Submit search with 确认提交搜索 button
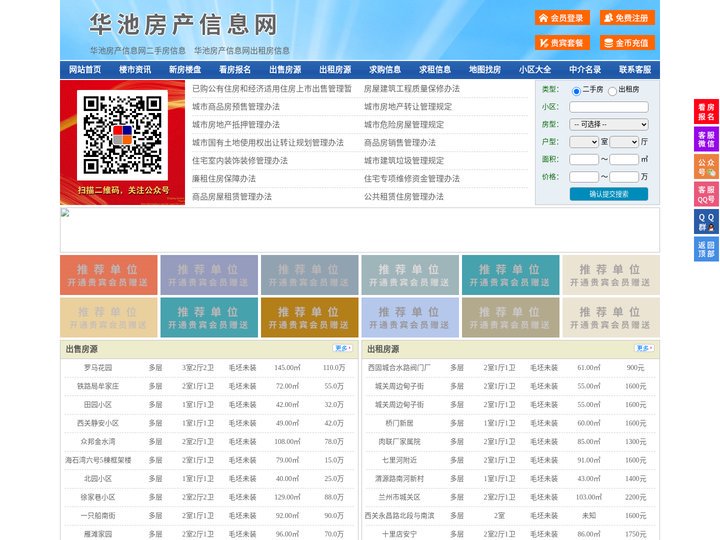Screen dimensions: 720x540 pos(609,194)
